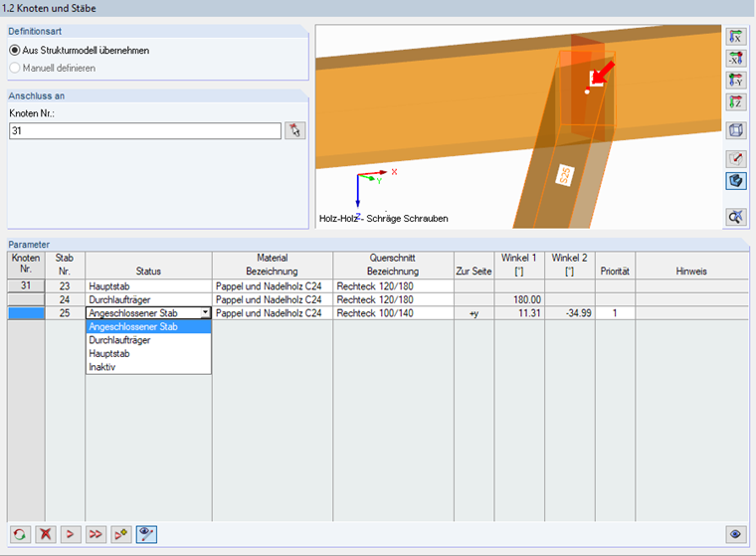Click the S25 member label in the 3D view
Image resolution: width=756 pixels, height=556 pixels.
tap(565, 175)
